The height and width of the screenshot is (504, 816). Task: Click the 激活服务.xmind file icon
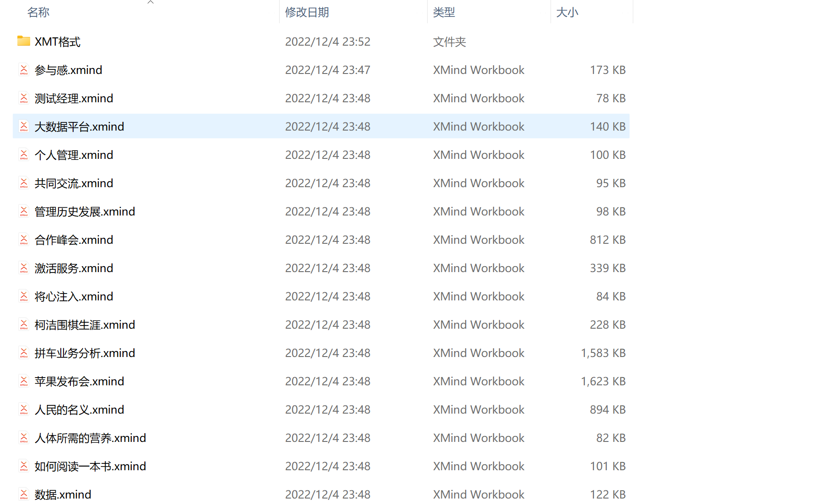point(24,268)
